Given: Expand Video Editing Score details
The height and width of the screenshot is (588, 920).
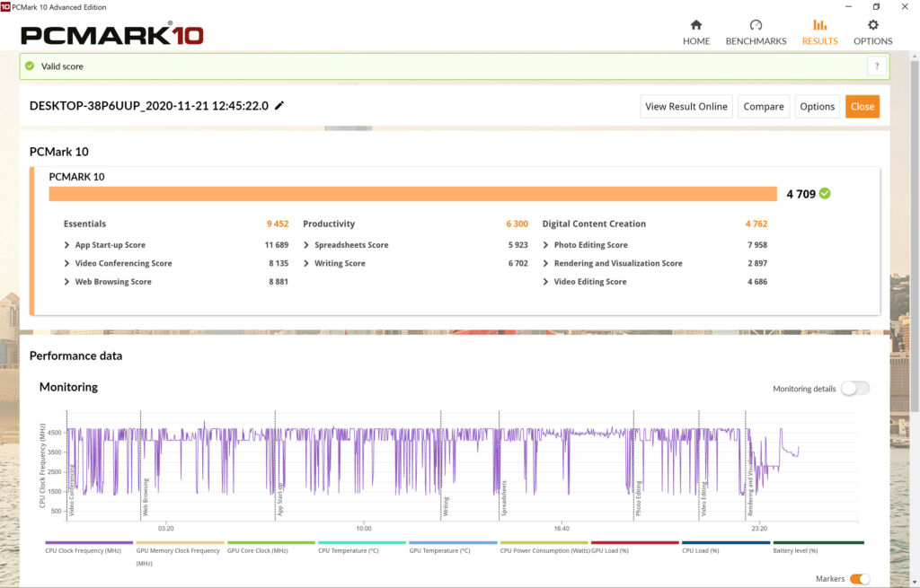Looking at the screenshot, I should 545,281.
